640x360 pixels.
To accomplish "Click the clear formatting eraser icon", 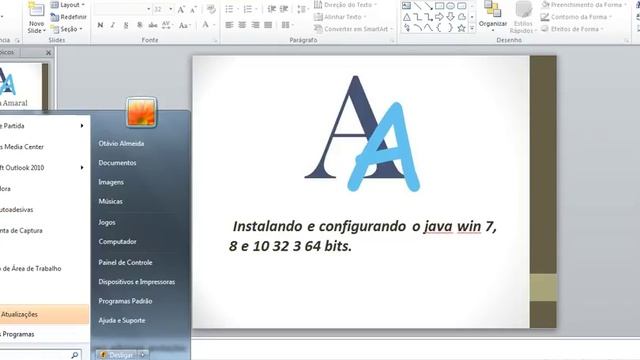I will (x=211, y=9).
